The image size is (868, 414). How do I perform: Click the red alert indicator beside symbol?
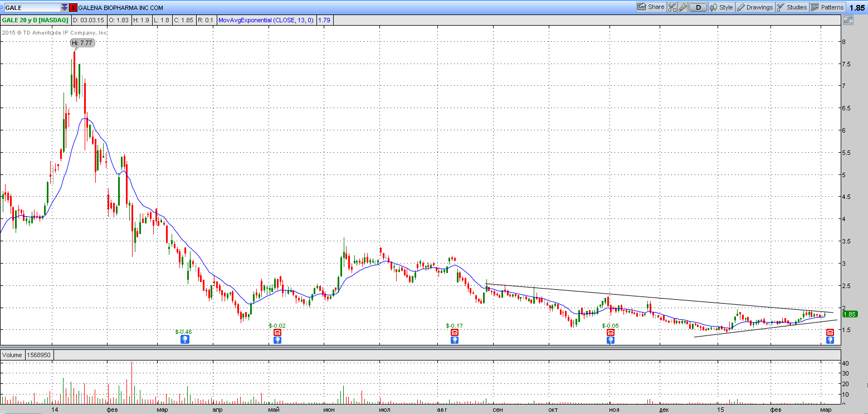pyautogui.click(x=73, y=8)
